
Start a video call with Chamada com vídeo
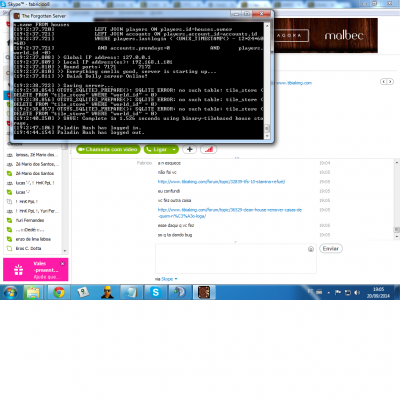click(x=108, y=149)
